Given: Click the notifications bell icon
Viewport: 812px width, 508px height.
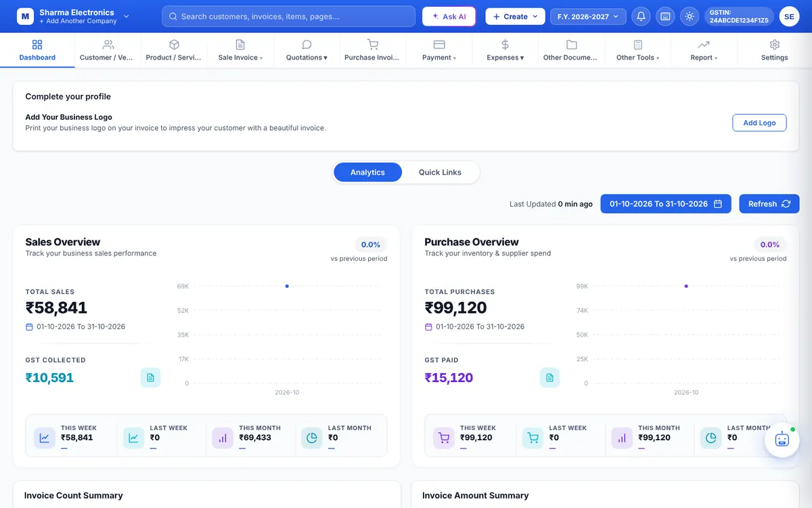Looking at the screenshot, I should tap(641, 16).
